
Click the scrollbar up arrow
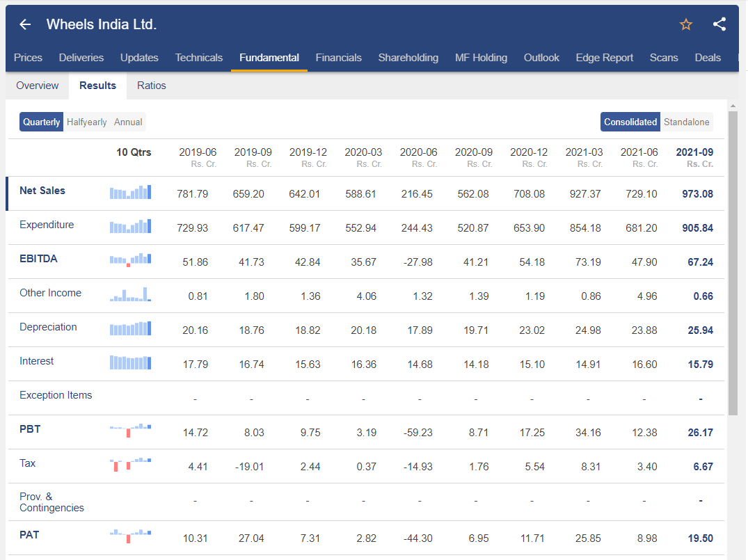(733, 106)
